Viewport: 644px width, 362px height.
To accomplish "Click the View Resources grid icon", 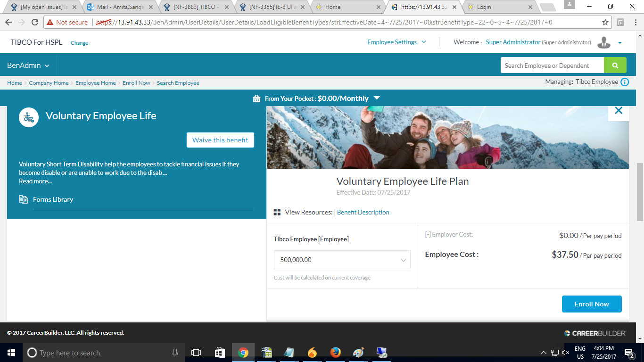I will pyautogui.click(x=277, y=212).
